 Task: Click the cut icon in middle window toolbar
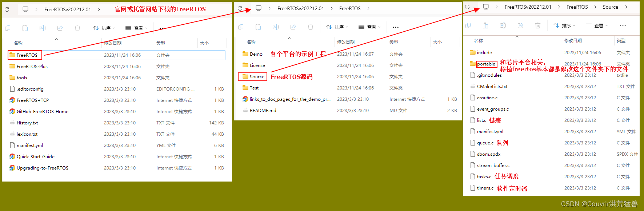point(241,27)
